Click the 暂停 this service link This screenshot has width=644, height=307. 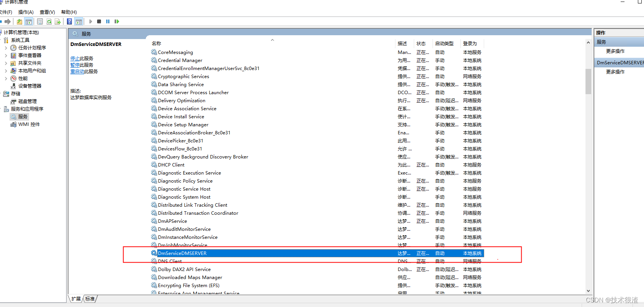(x=75, y=65)
